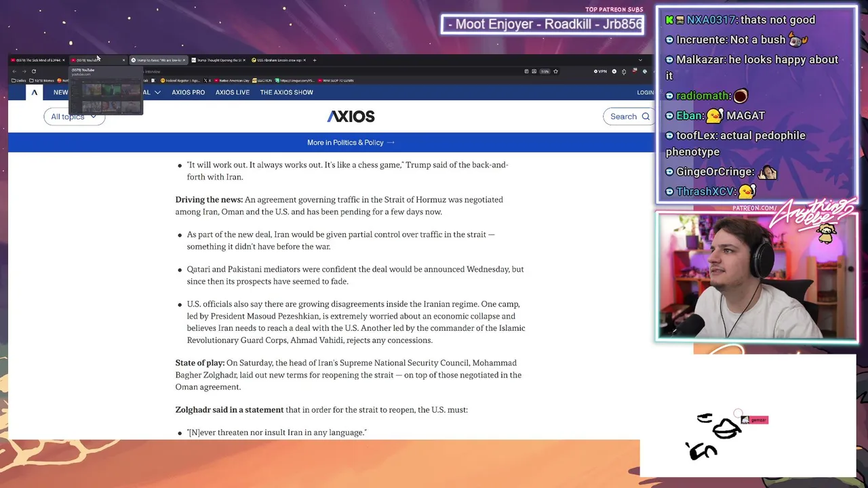The image size is (868, 488).
Task: Switch to USS Abraham Lincoln tab
Action: point(278,60)
